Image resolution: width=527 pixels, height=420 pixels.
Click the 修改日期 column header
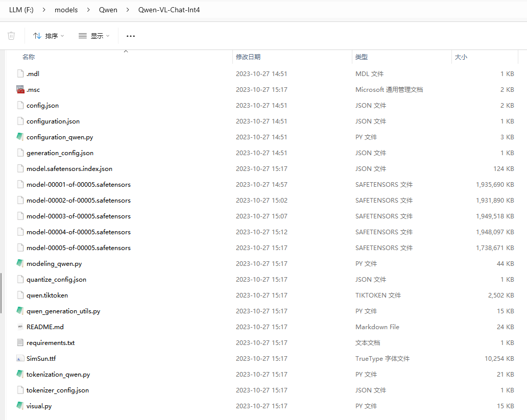pos(248,57)
